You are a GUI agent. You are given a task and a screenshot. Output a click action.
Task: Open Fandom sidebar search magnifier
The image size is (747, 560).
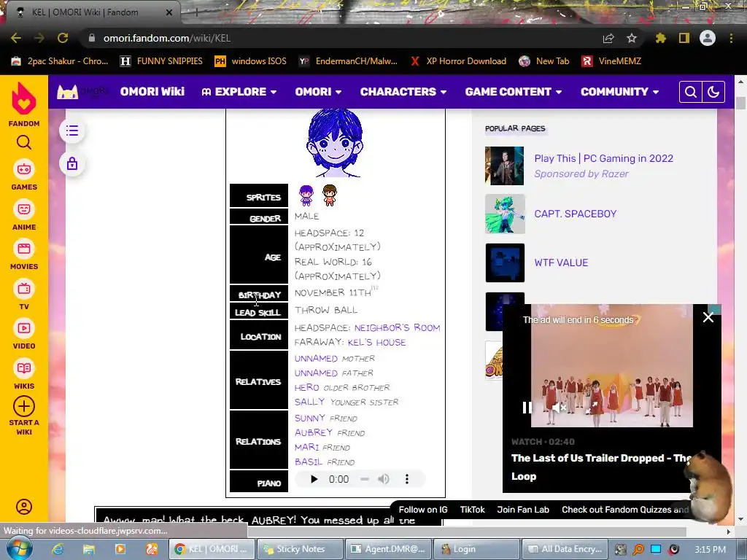pos(24,142)
